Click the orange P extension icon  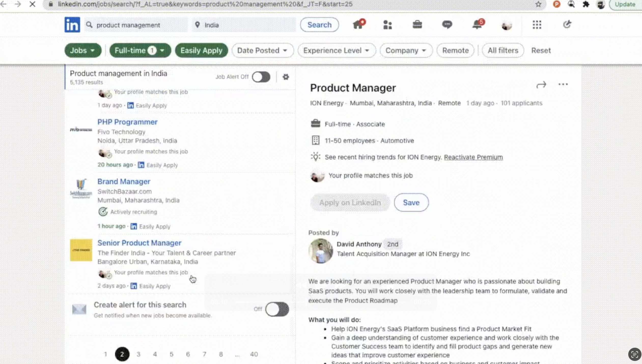556,4
